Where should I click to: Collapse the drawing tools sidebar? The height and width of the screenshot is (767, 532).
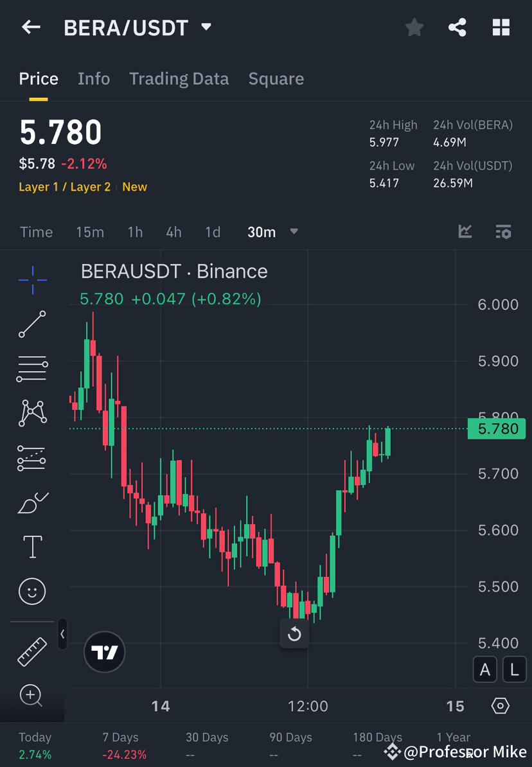pyautogui.click(x=62, y=635)
